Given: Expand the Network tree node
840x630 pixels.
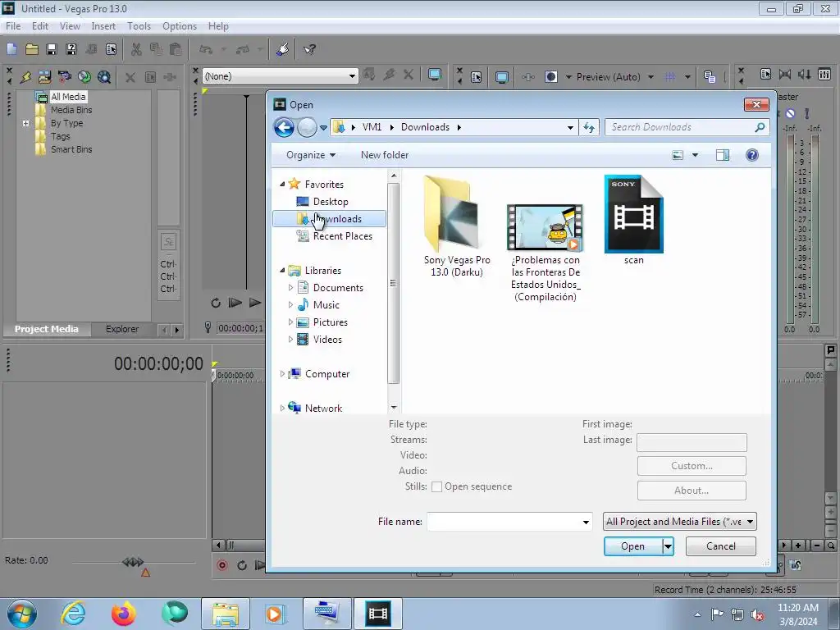Looking at the screenshot, I should (282, 409).
